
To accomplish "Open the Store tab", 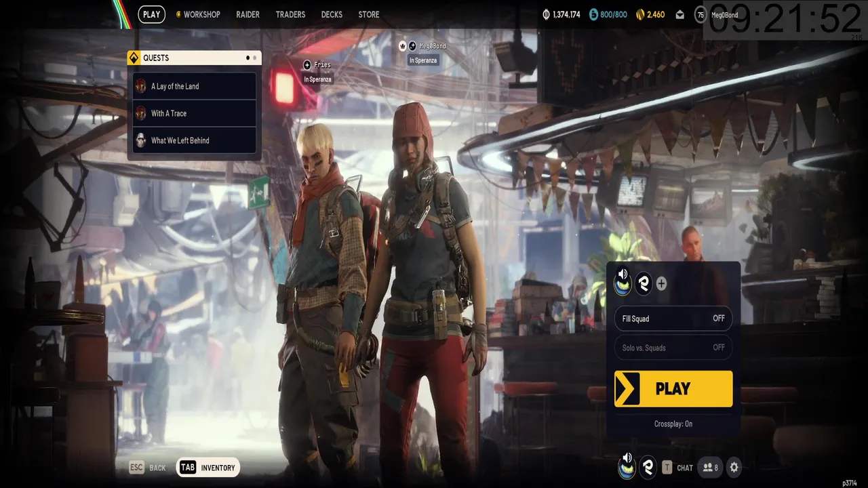I will point(369,14).
